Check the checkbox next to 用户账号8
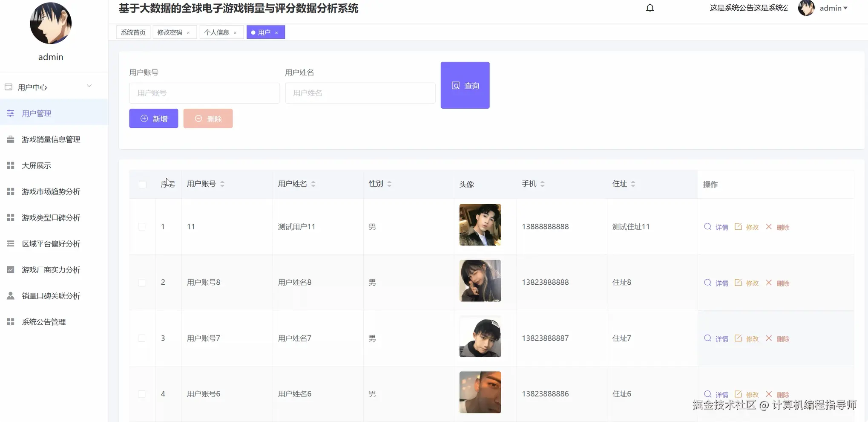 pyautogui.click(x=142, y=282)
